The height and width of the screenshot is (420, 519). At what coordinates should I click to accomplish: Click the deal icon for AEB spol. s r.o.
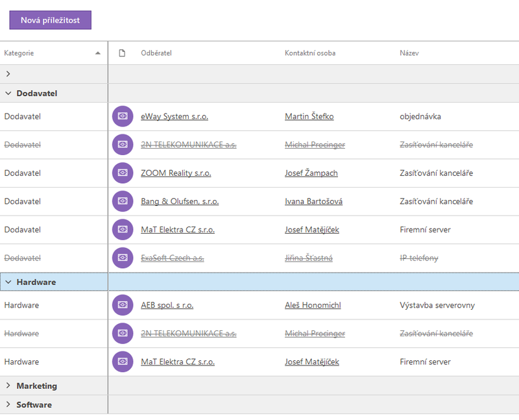pos(123,305)
